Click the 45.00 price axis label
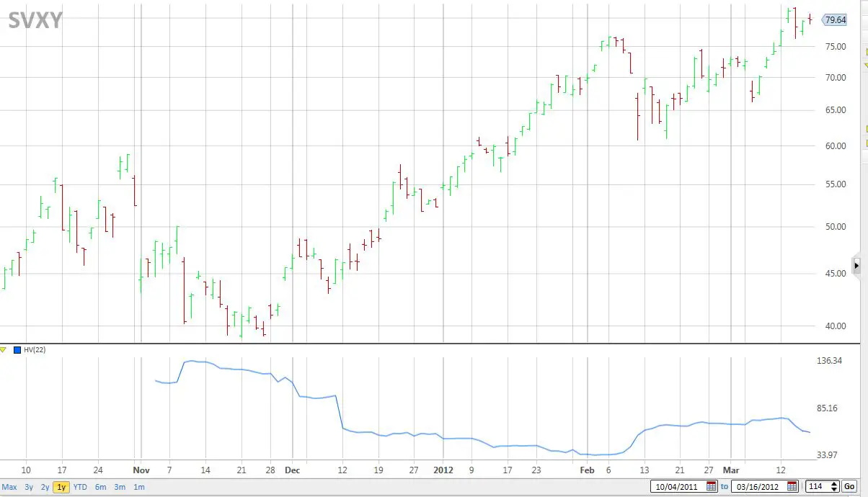Viewport: 868px width, 497px height. point(836,274)
